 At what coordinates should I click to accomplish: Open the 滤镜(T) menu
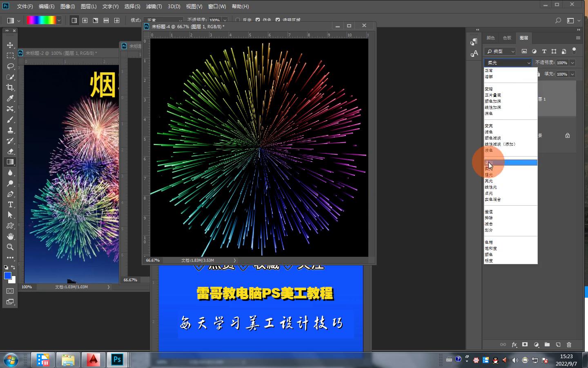click(154, 7)
